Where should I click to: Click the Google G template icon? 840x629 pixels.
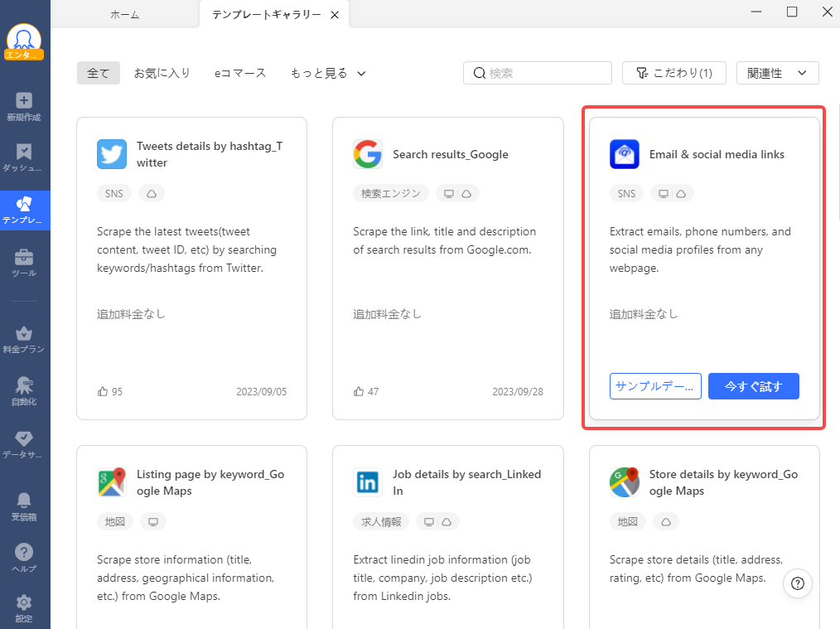tap(368, 154)
